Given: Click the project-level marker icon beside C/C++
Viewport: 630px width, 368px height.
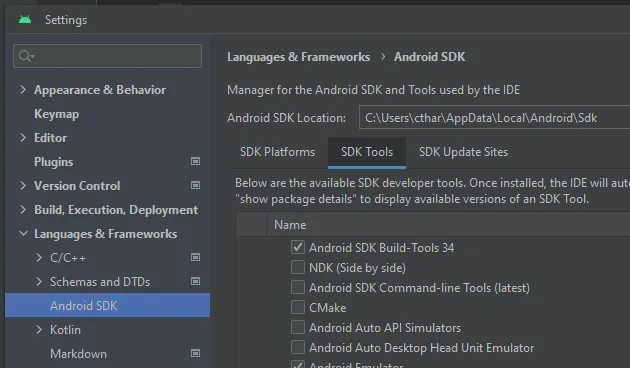Looking at the screenshot, I should click(195, 257).
